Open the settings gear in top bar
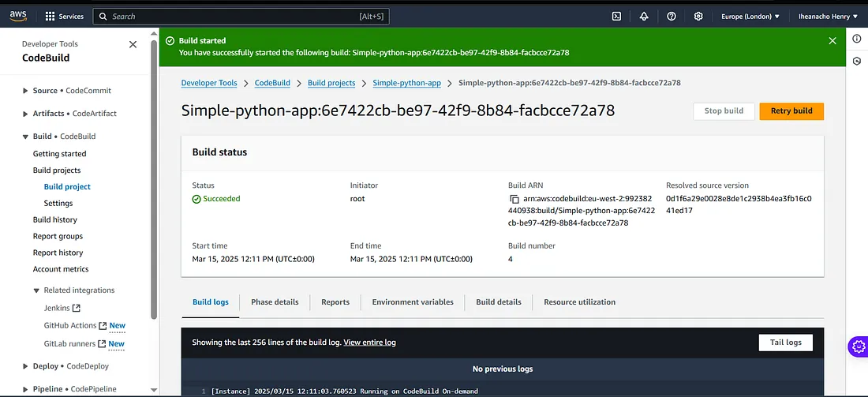Image resolution: width=868 pixels, height=397 pixels. (698, 17)
